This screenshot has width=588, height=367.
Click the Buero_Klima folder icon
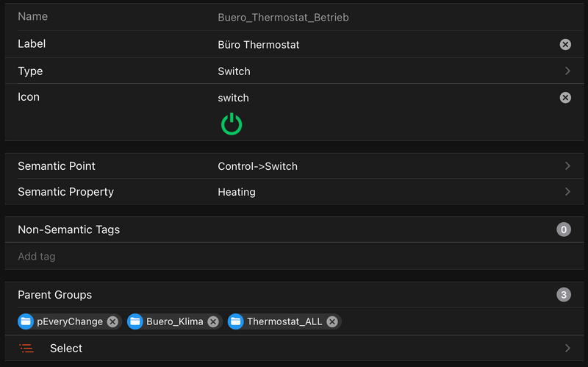(135, 321)
